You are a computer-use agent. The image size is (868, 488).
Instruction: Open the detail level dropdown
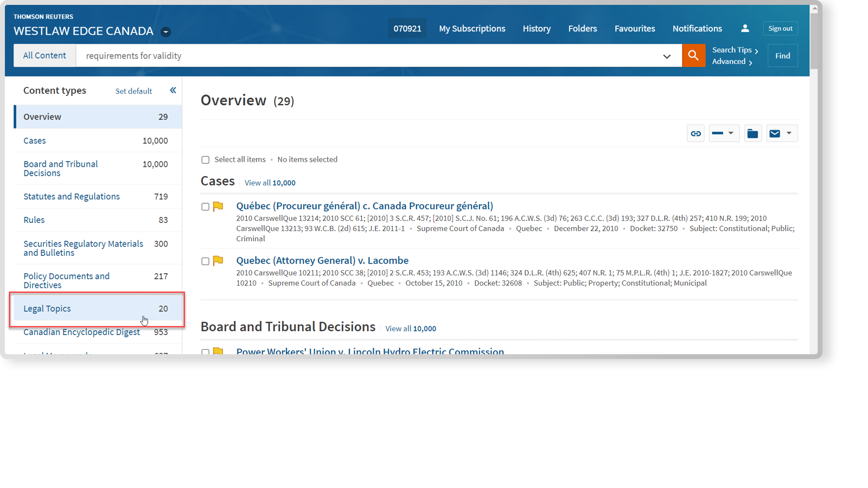724,133
